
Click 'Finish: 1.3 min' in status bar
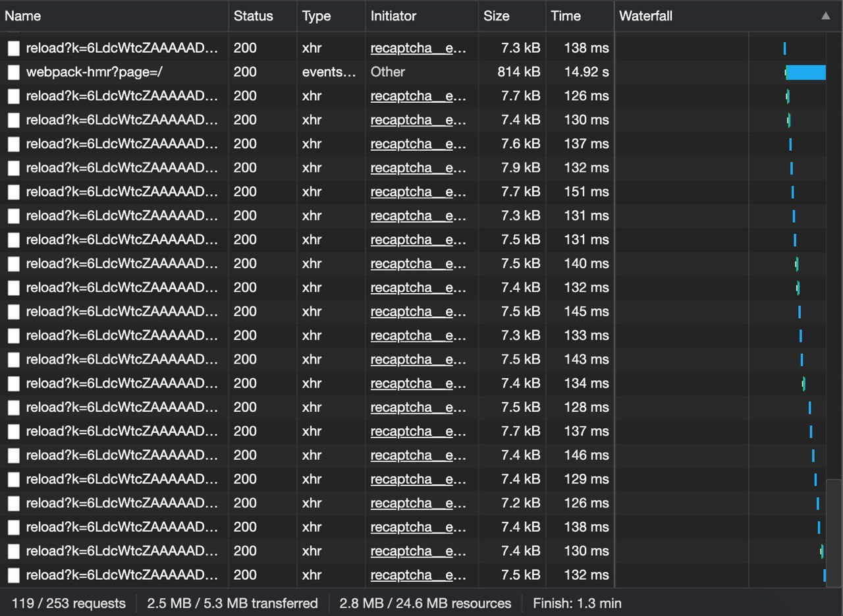[577, 603]
